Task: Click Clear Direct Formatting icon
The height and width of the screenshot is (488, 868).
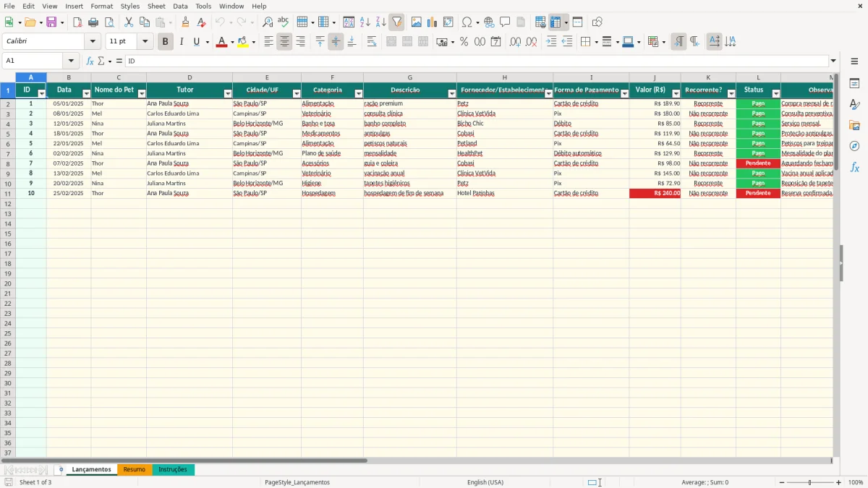Action: (x=202, y=22)
